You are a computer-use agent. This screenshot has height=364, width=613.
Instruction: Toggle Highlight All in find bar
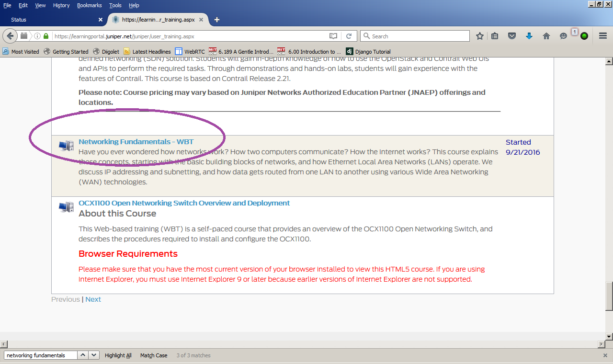pos(118,355)
